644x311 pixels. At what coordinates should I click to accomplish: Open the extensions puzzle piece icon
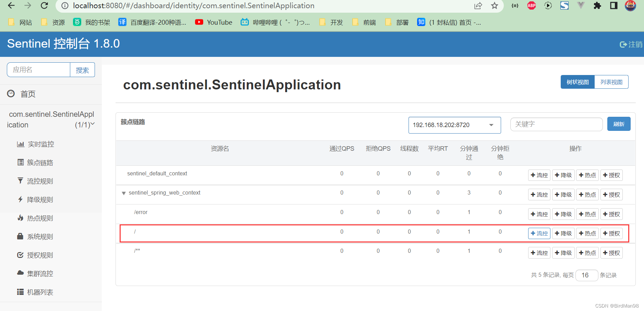tap(597, 5)
